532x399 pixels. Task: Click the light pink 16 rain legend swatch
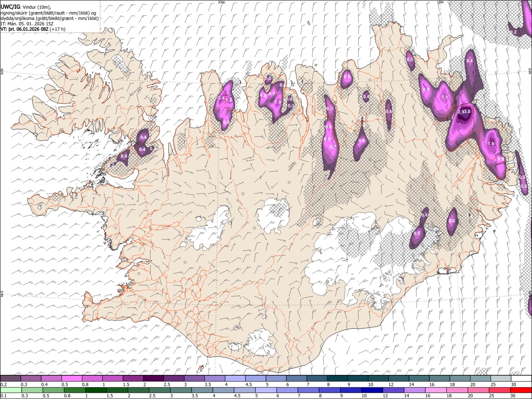pos(436,390)
